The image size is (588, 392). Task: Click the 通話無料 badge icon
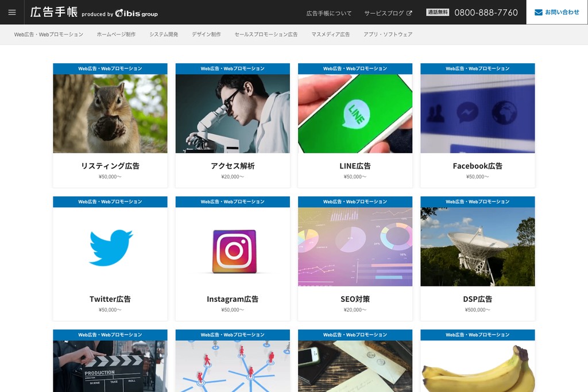pyautogui.click(x=438, y=13)
